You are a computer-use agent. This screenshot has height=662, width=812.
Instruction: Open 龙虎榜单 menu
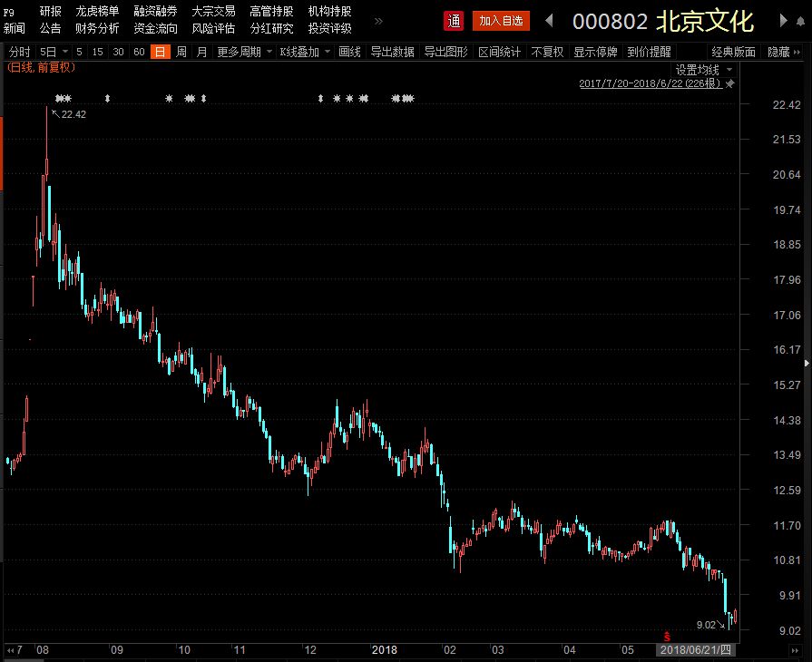[x=97, y=11]
